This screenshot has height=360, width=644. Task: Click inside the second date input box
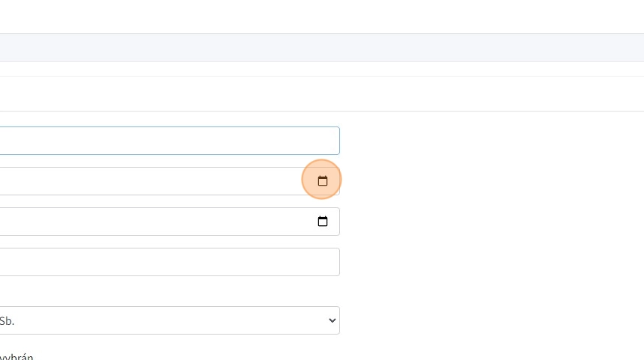tap(150, 222)
